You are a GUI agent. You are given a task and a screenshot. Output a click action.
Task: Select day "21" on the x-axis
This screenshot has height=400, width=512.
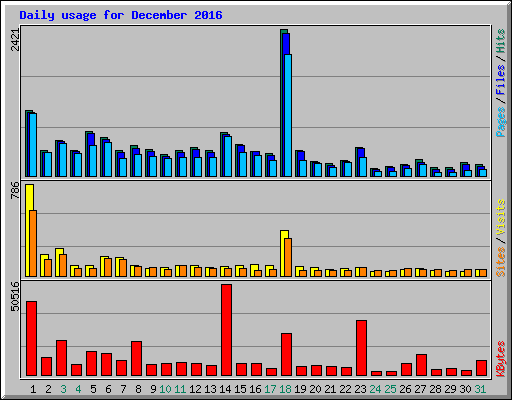330,389
